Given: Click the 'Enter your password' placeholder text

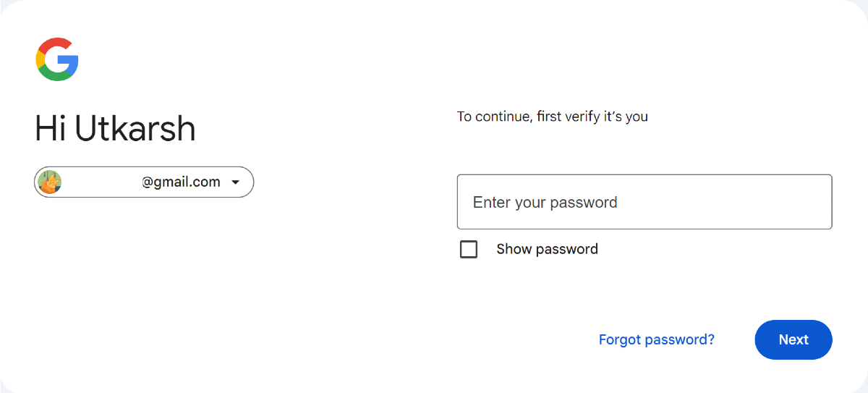Looking at the screenshot, I should pos(545,203).
